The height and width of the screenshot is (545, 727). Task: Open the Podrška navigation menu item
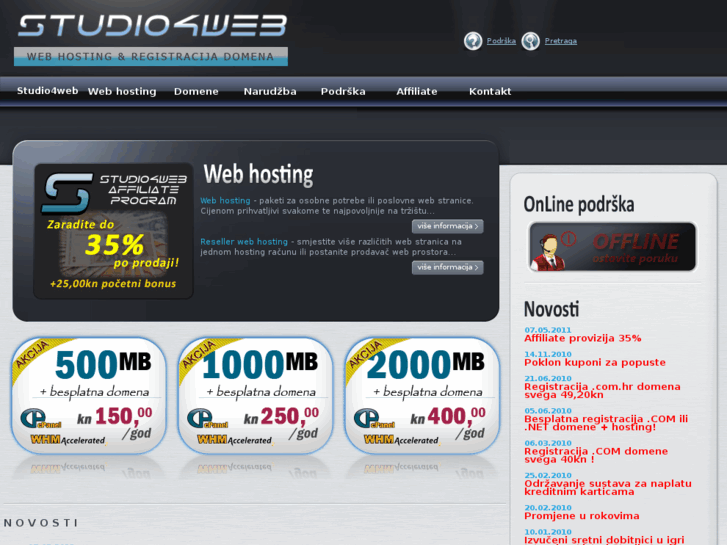pyautogui.click(x=343, y=91)
